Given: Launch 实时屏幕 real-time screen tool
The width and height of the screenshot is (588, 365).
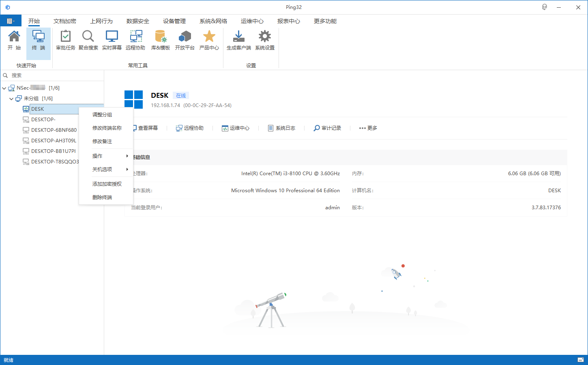Looking at the screenshot, I should [112, 41].
